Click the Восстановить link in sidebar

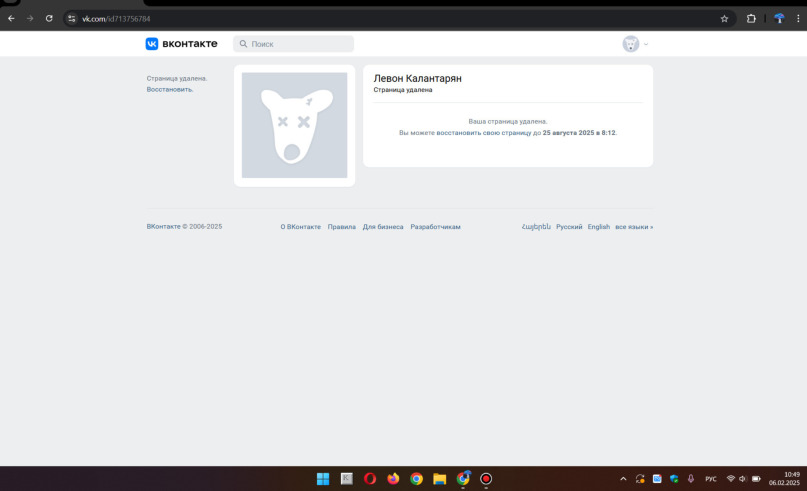point(170,90)
